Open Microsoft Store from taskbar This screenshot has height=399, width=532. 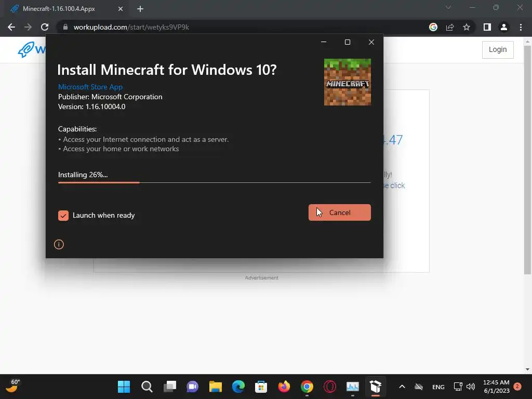261,387
